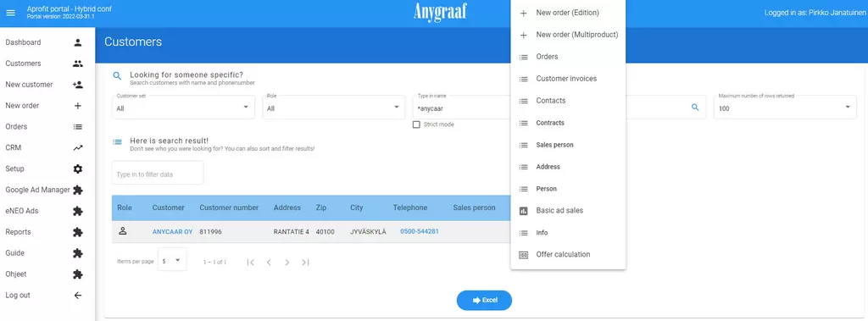Sort by Customer number column header
Image resolution: width=868 pixels, height=321 pixels.
click(229, 208)
